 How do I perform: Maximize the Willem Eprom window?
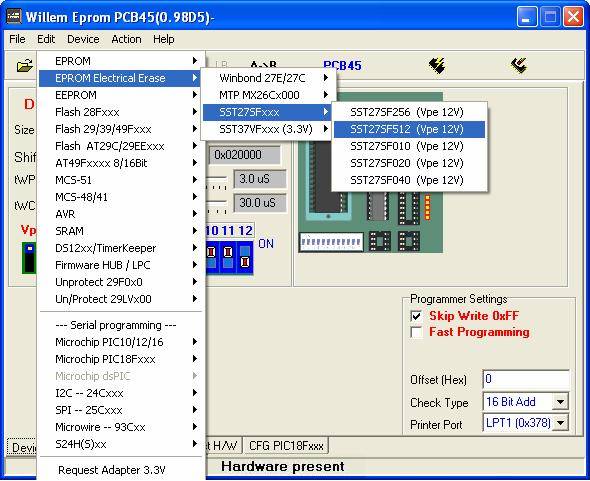[x=550, y=17]
